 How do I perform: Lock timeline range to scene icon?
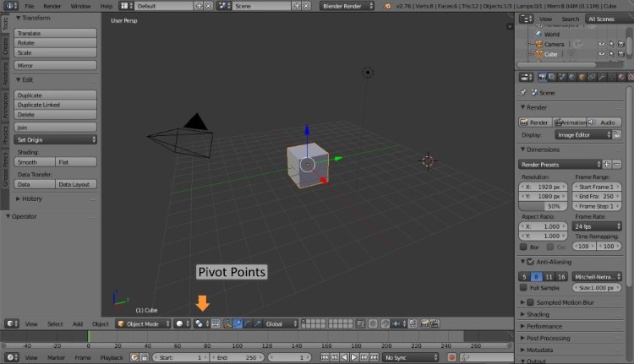pos(145,357)
